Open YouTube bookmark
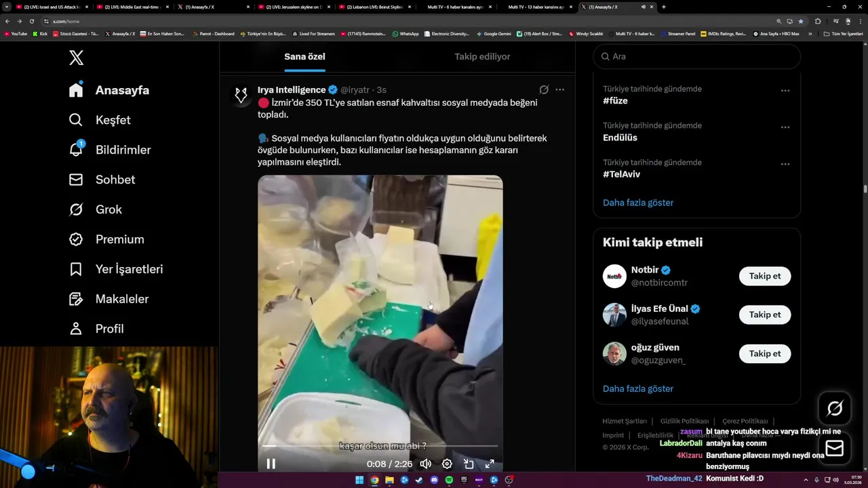 point(16,33)
